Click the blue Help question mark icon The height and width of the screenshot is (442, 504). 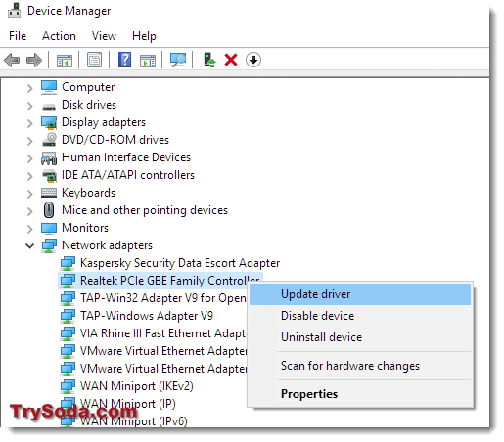[x=124, y=60]
